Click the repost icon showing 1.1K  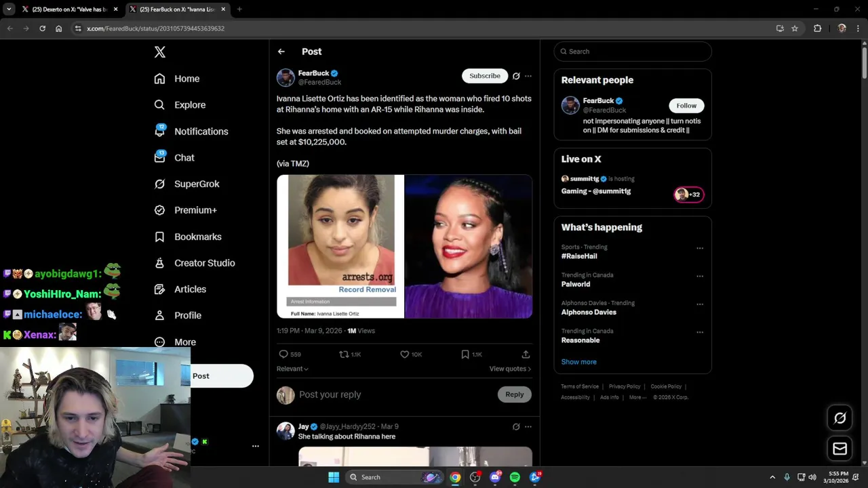344,354
